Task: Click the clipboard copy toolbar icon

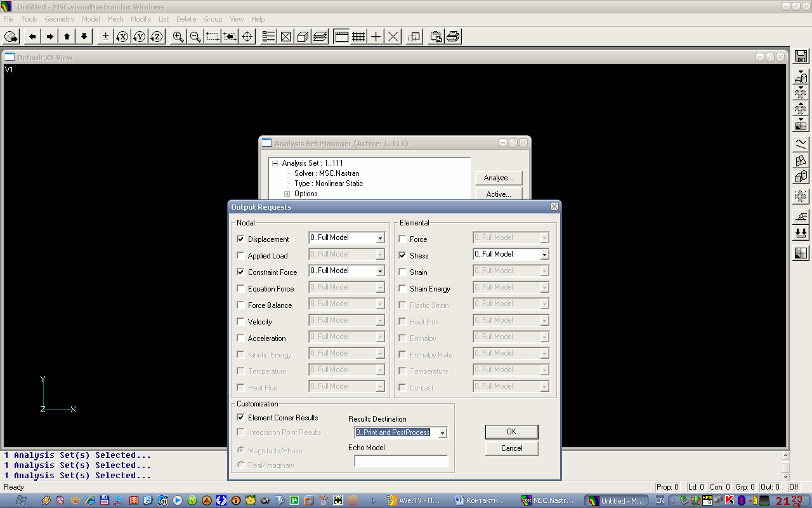Action: 436,37
